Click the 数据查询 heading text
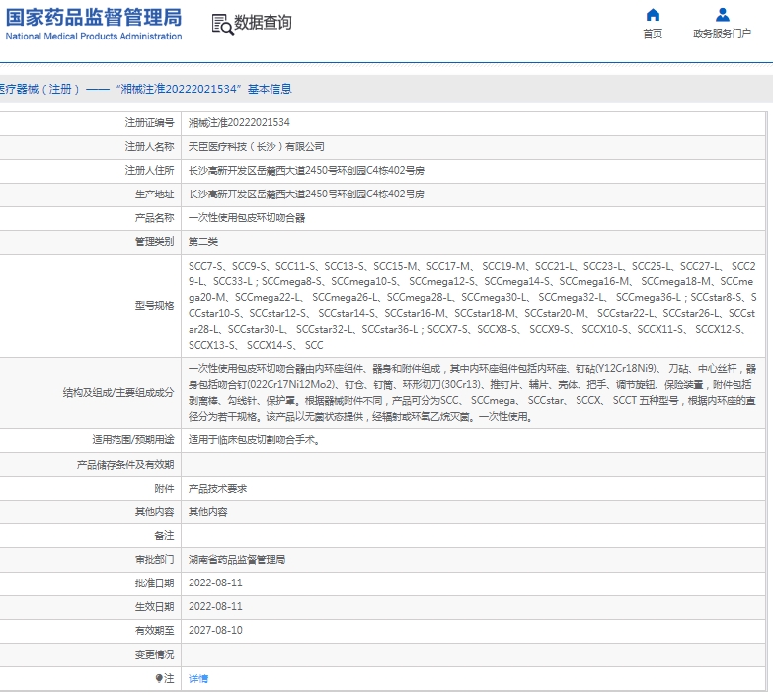 coord(263,23)
